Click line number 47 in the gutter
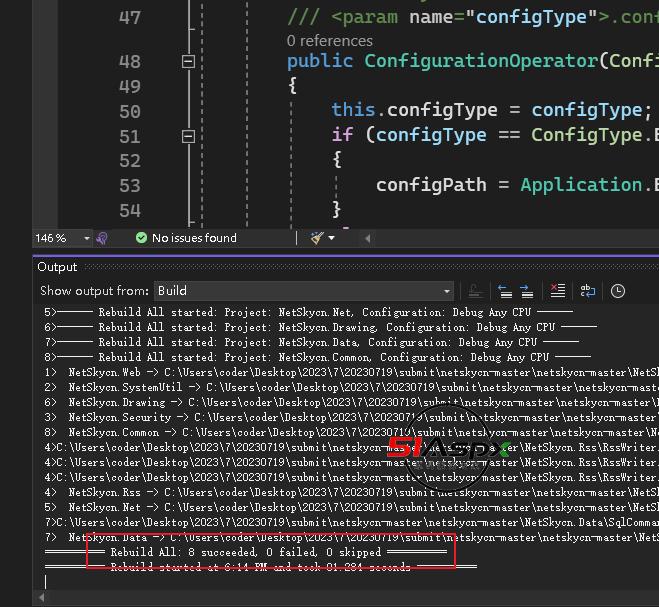The height and width of the screenshot is (607, 659). (x=130, y=18)
